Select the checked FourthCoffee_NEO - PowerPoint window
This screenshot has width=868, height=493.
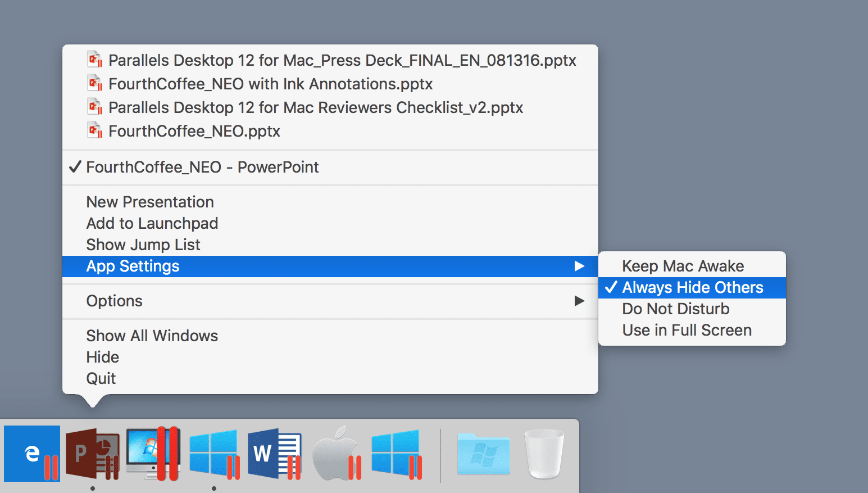(330, 167)
